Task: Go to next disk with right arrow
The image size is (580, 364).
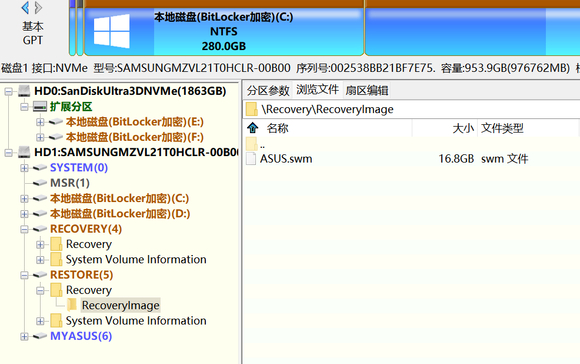Action: coord(38,7)
